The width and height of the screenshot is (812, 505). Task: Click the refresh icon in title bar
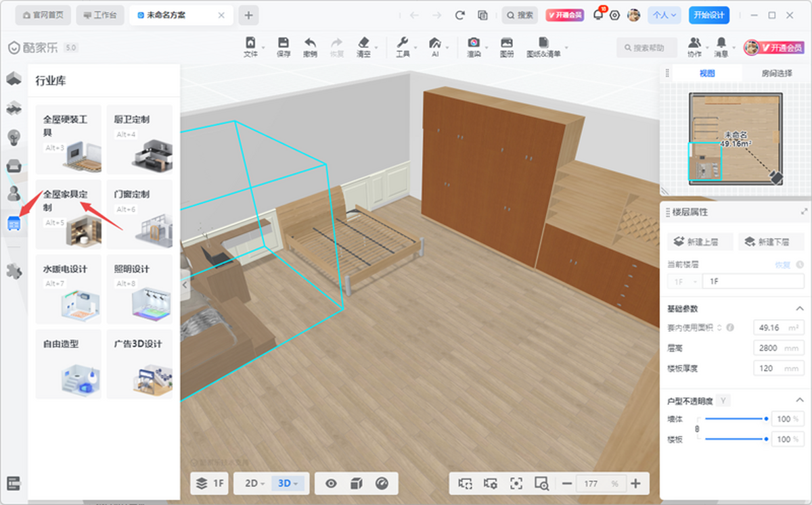click(460, 15)
